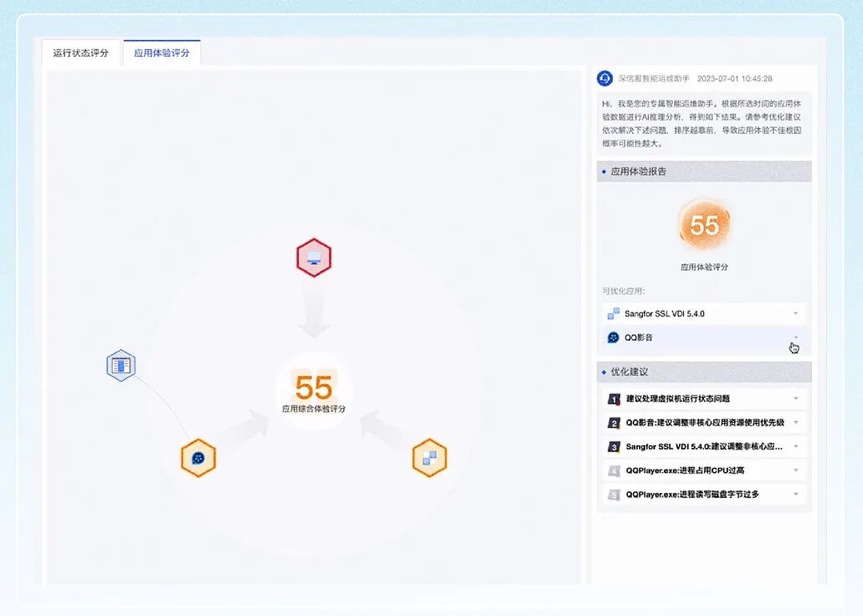The image size is (863, 616).
Task: Click the Sangfor SSL VDI hexagon node
Action: (x=429, y=458)
